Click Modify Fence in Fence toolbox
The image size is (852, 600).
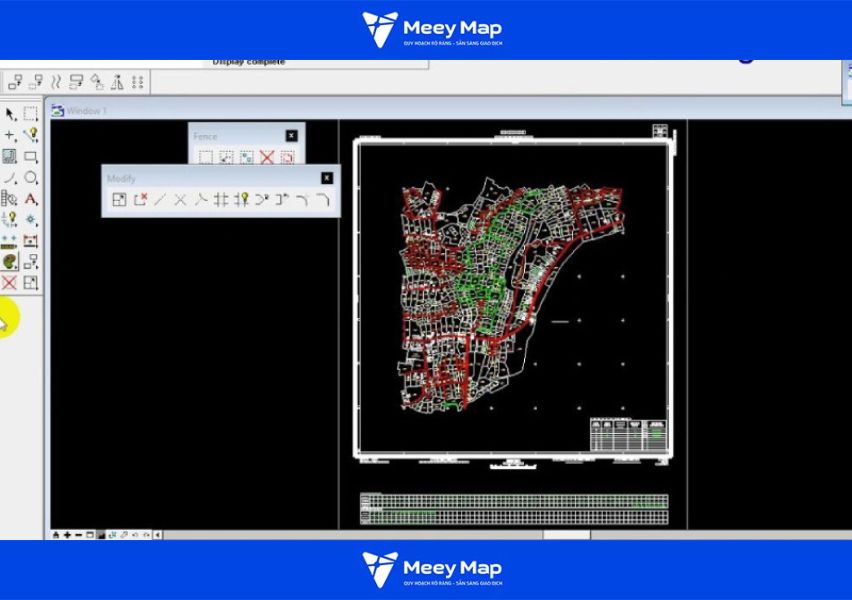[226, 158]
